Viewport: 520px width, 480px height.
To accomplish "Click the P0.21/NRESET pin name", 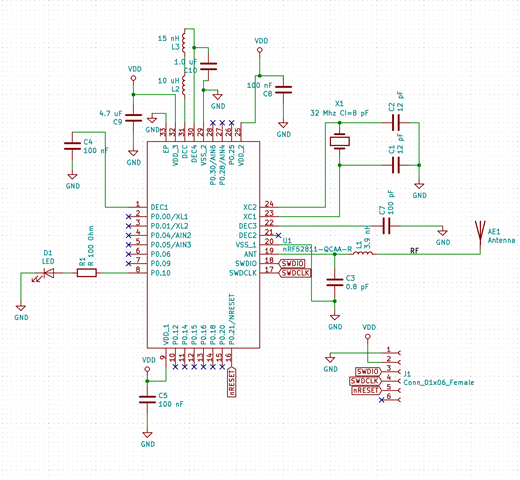I will pyautogui.click(x=232, y=319).
